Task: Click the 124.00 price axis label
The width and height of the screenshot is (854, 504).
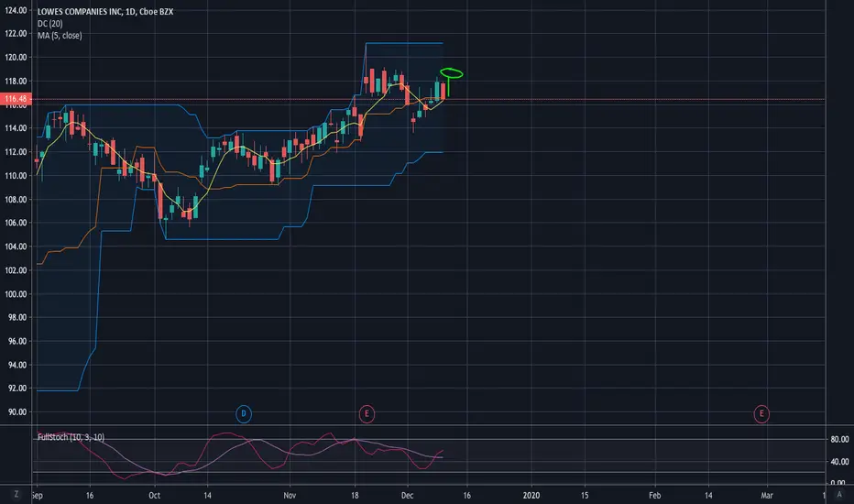Action: pos(16,10)
